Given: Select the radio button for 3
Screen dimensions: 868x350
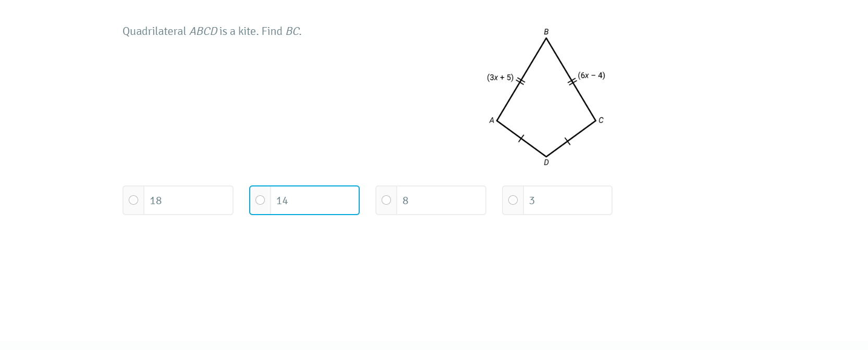Looking at the screenshot, I should pos(513,200).
